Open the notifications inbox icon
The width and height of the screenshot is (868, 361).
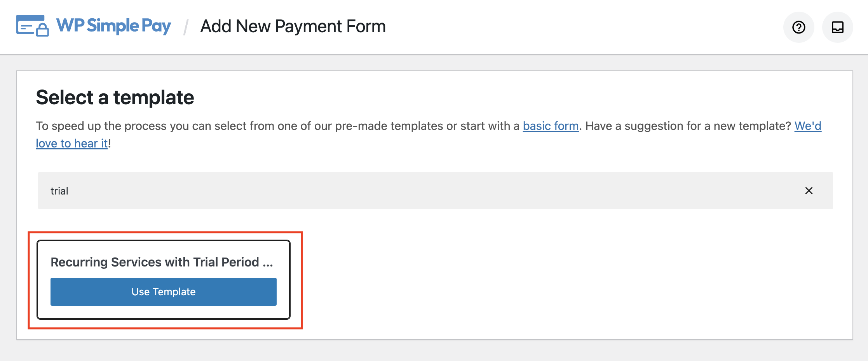837,27
